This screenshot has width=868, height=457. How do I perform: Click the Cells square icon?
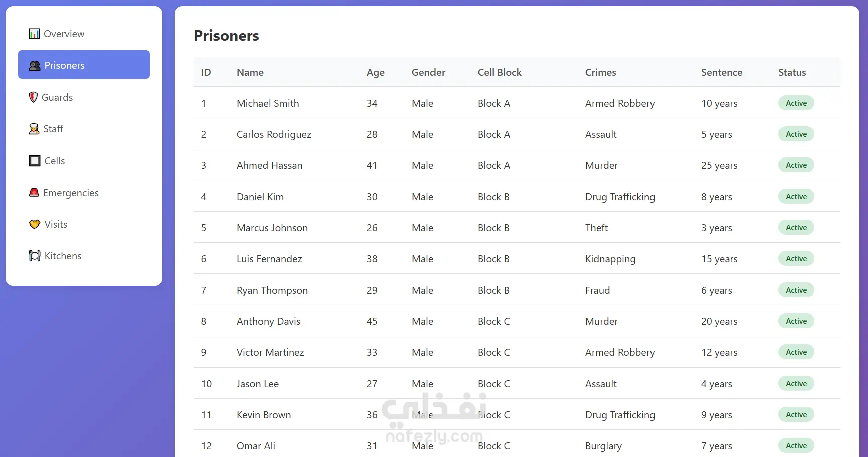click(x=35, y=161)
